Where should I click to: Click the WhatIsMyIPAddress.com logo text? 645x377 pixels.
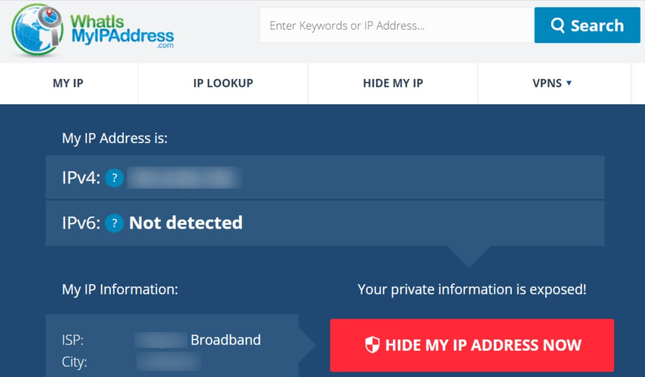click(122, 31)
